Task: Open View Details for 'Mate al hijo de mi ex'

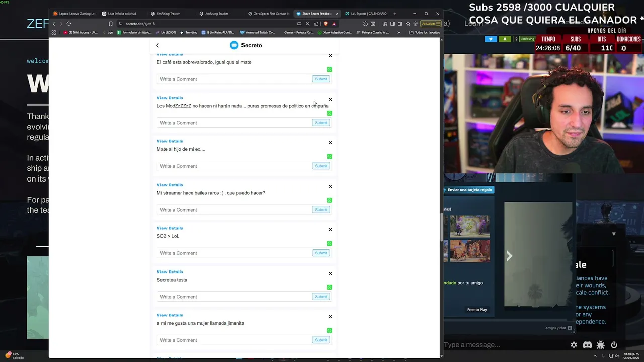Action: 170,141
